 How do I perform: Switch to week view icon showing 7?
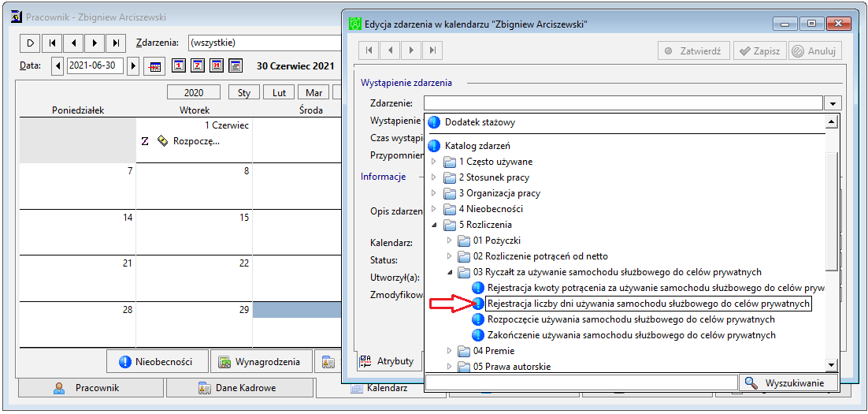[197, 65]
